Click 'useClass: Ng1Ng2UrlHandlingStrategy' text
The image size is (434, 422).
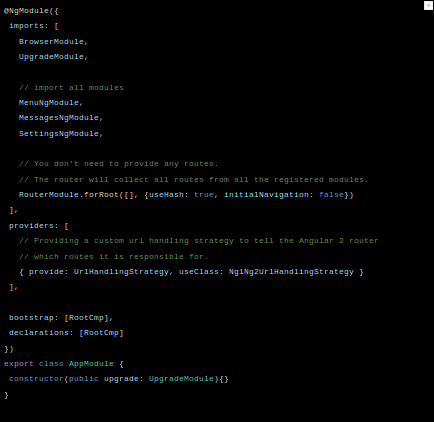click(266, 272)
